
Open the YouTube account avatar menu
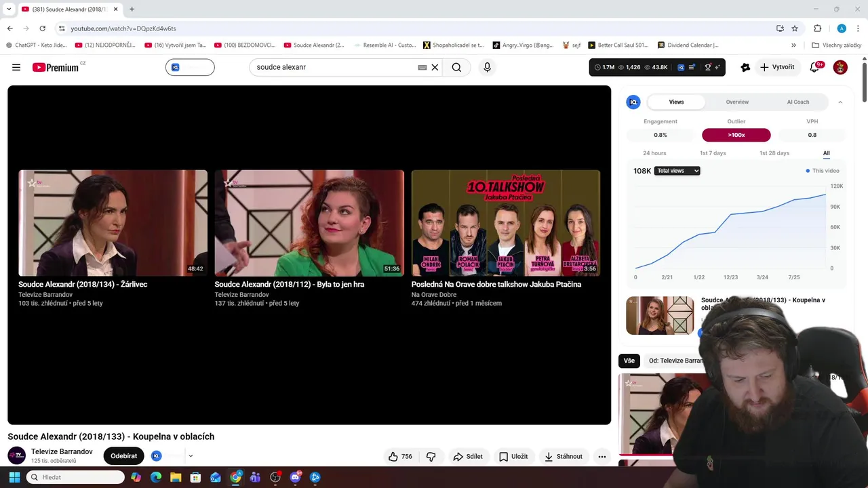(840, 67)
